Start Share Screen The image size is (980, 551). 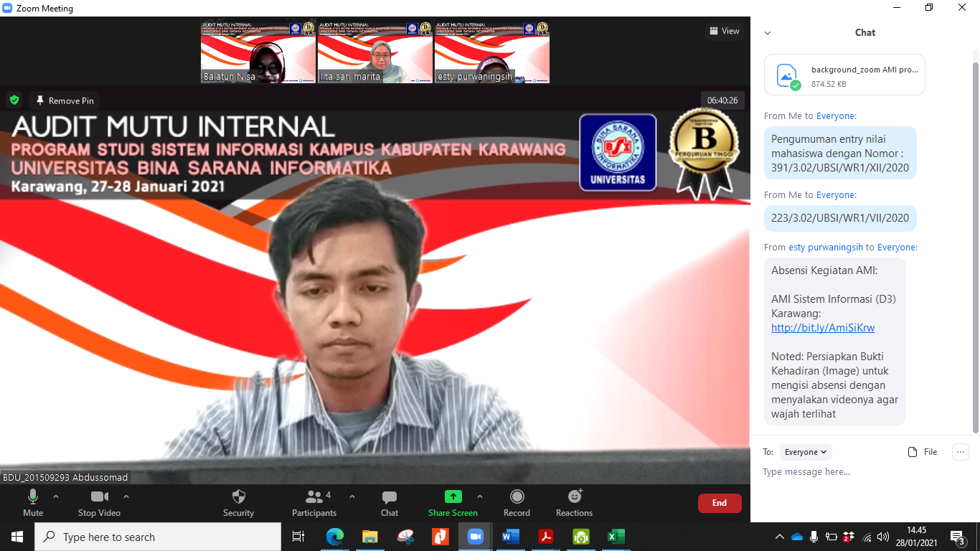[x=453, y=502]
